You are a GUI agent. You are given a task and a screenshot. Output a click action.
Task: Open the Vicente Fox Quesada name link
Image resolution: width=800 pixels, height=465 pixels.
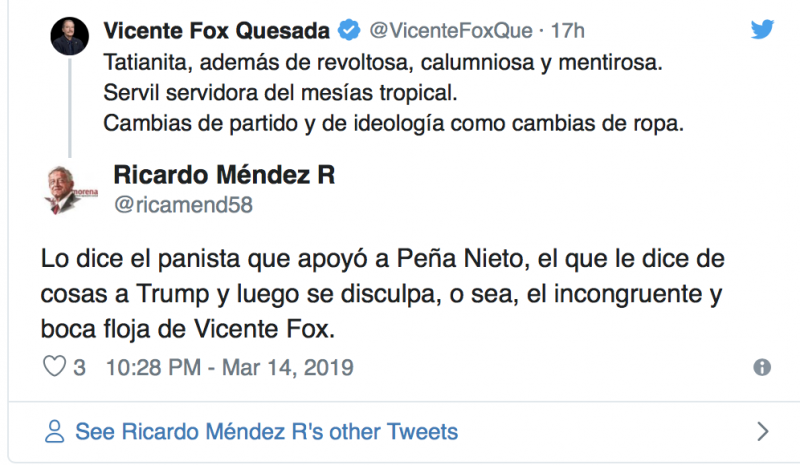[x=219, y=31]
